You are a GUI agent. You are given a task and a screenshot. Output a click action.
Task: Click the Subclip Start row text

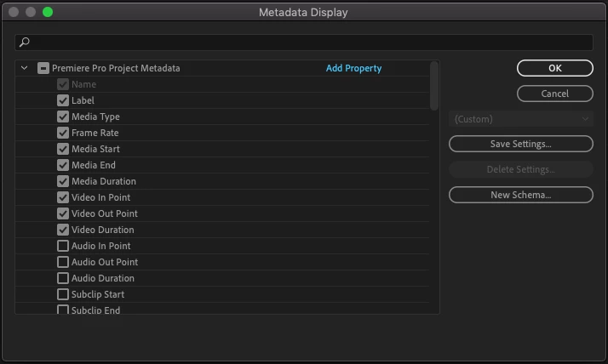tap(98, 294)
